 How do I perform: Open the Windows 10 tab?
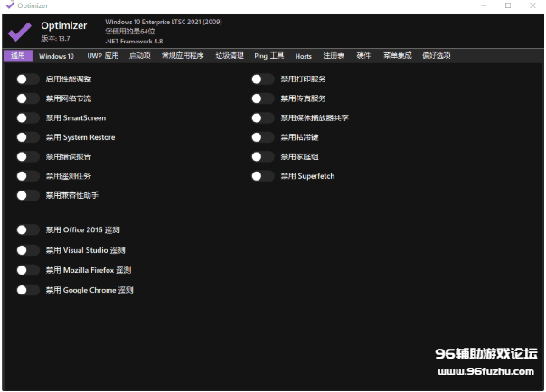(56, 56)
